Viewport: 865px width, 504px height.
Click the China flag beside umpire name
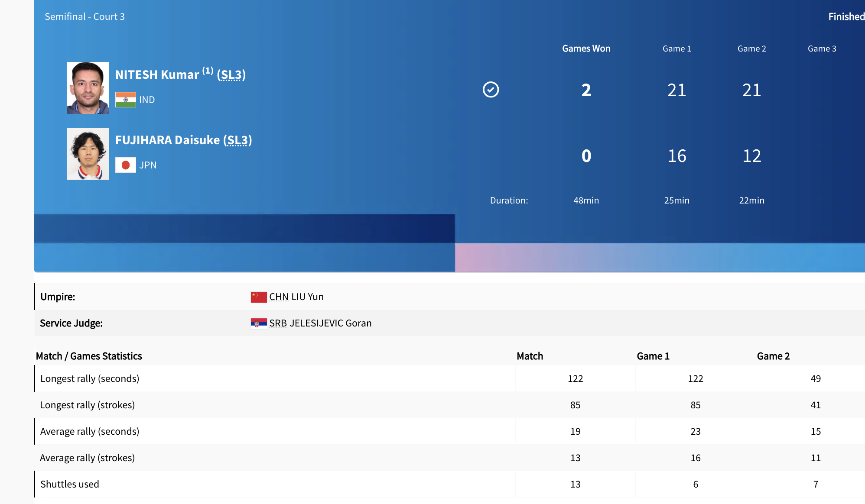[259, 297]
